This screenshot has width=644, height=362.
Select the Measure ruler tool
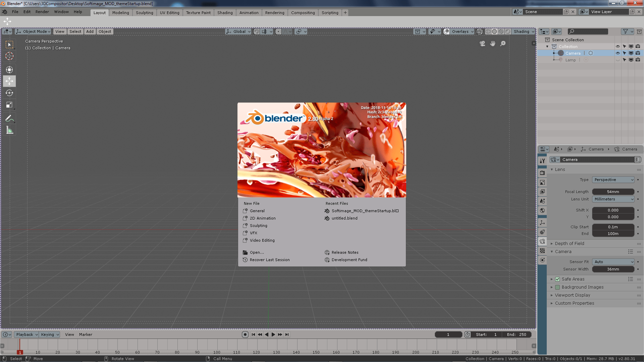tap(9, 130)
